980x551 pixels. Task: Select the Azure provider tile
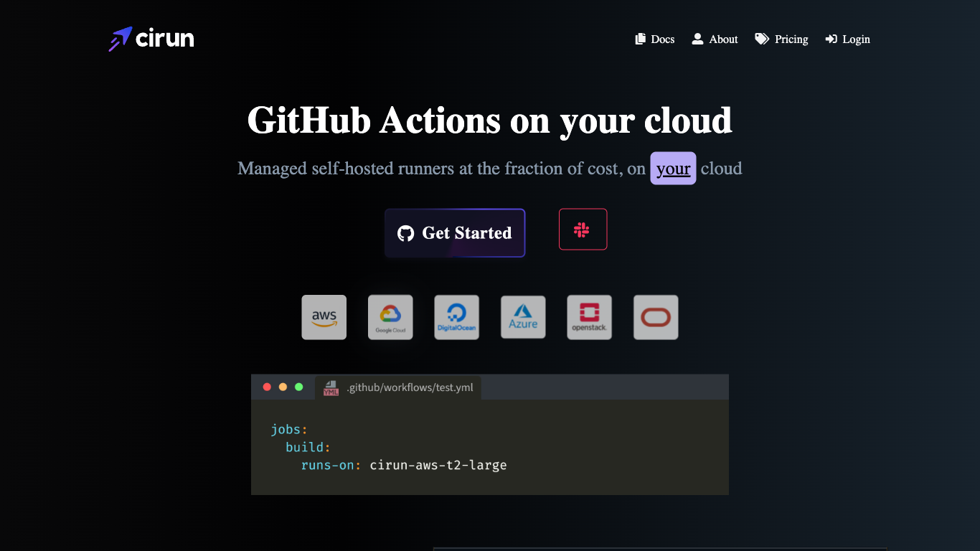[523, 317]
